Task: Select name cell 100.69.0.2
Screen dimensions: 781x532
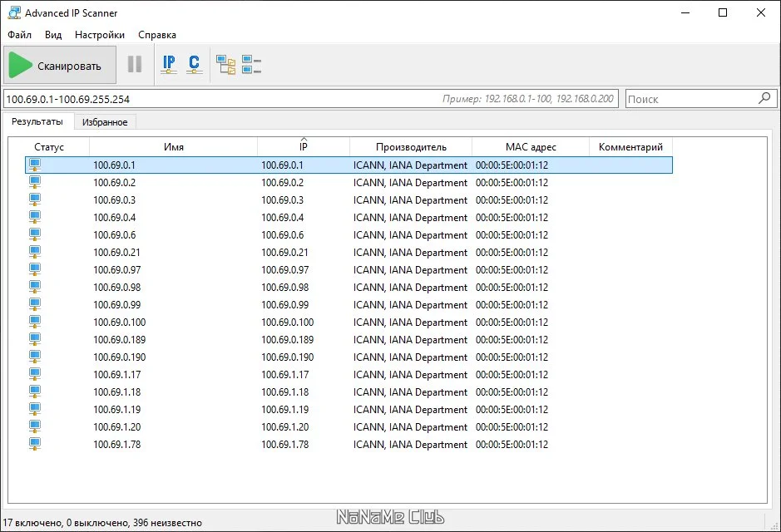Action: click(x=115, y=183)
